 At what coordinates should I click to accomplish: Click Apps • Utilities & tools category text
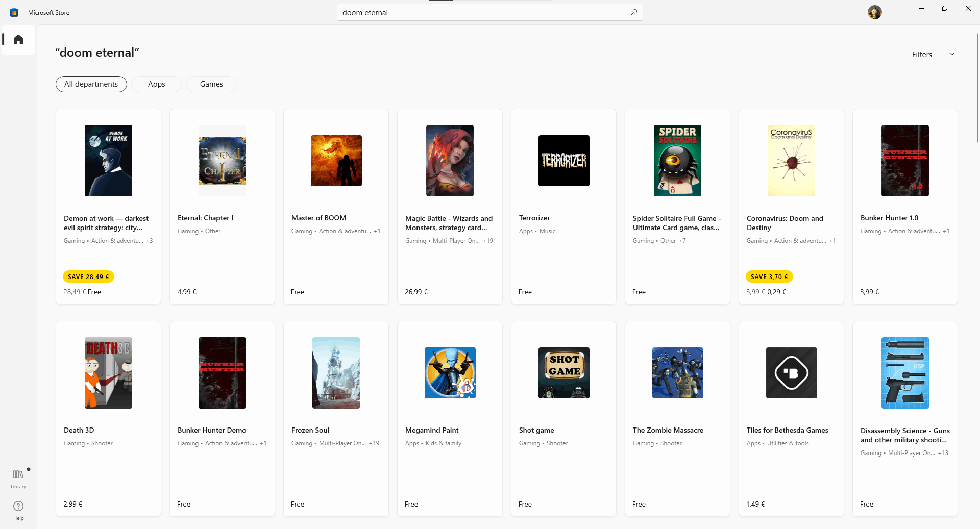[x=778, y=443]
